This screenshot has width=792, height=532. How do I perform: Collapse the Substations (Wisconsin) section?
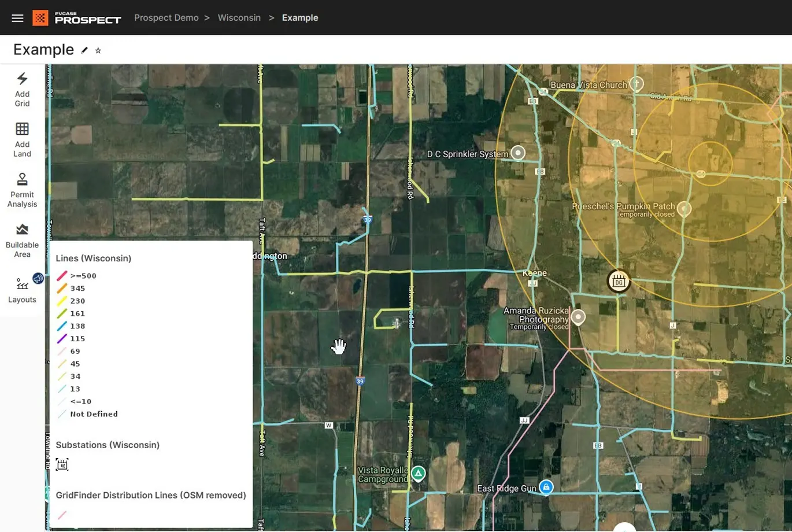click(108, 445)
